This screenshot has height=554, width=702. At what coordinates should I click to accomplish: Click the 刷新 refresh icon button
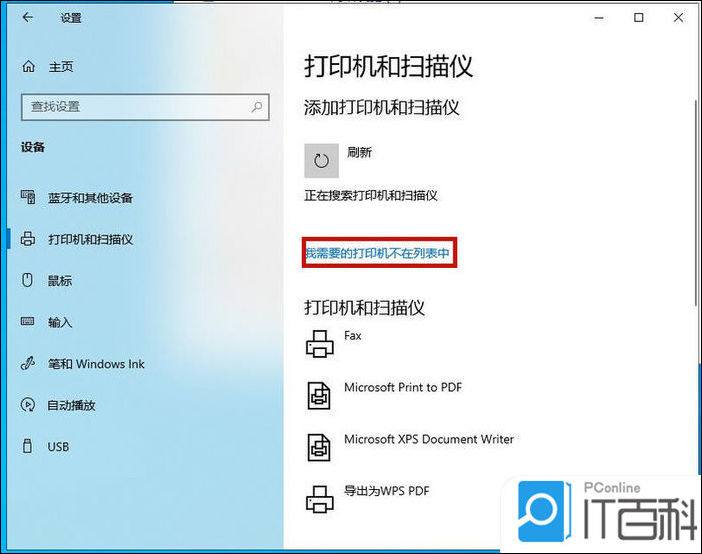coord(321,160)
